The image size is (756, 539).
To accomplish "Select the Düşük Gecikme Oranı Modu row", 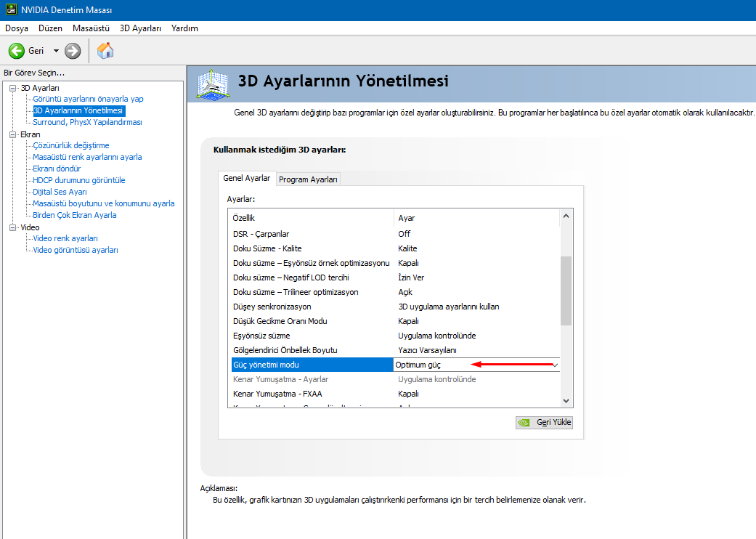I will (395, 320).
